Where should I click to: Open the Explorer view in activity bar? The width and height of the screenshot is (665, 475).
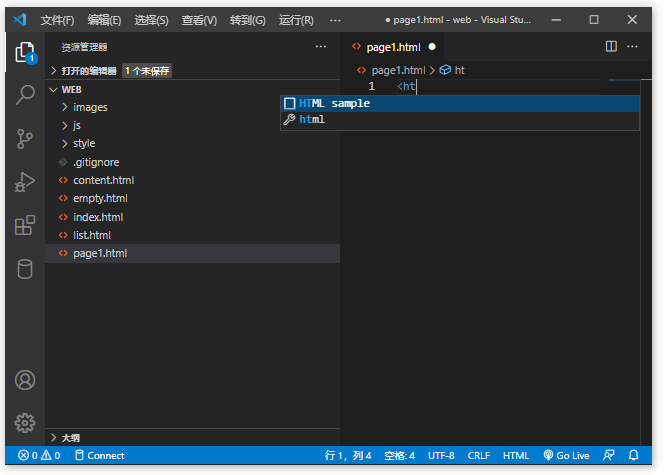coord(25,53)
